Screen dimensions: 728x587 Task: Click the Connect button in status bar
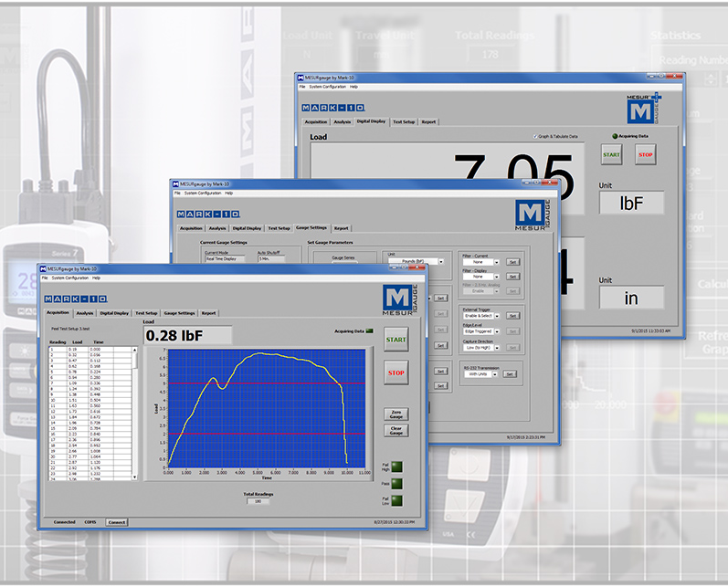point(117,522)
